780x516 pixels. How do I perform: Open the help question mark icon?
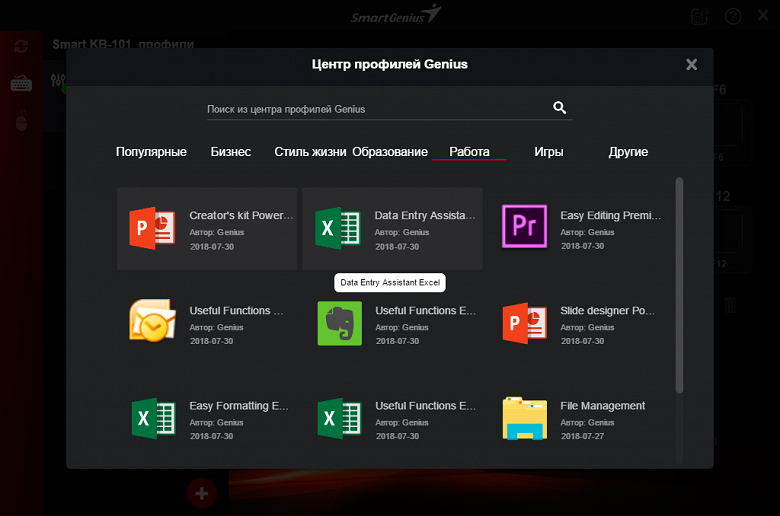tap(733, 16)
